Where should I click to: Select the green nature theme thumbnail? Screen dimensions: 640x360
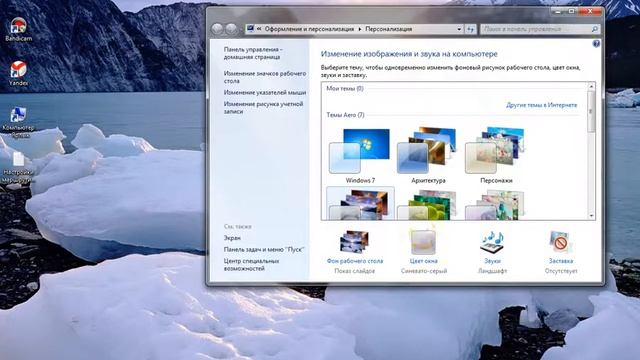(428, 204)
